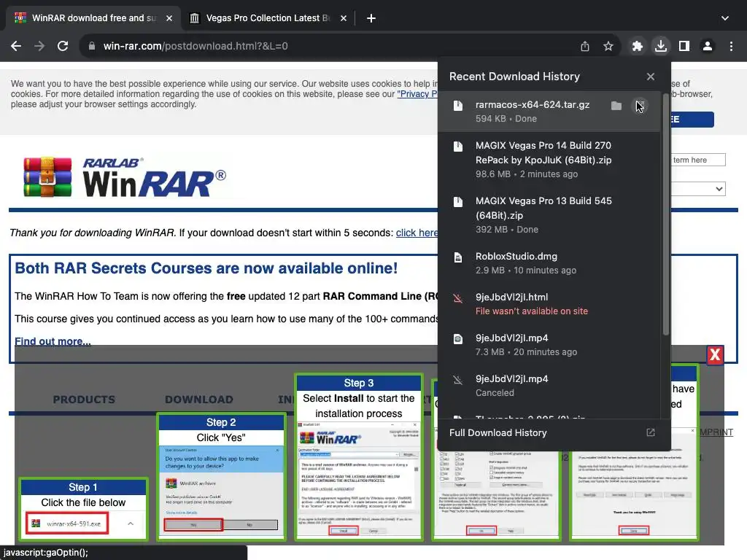Select the WinRAR download tab
Image resolution: width=747 pixels, height=560 pixels.
pyautogui.click(x=94, y=18)
